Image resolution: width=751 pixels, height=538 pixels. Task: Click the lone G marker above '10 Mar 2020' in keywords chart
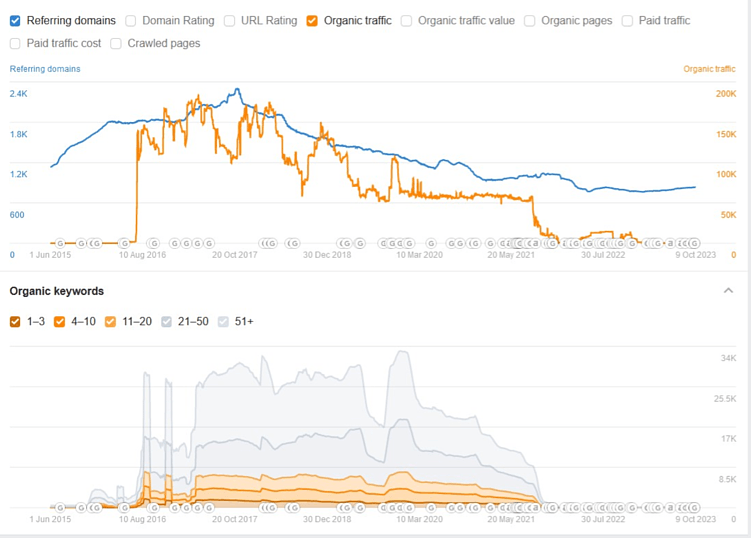432,507
